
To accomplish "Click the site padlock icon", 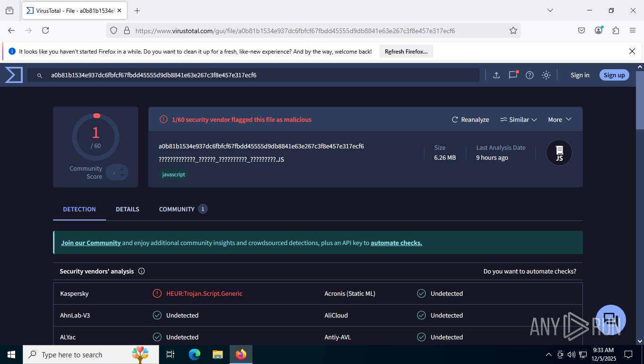I will 126,30.
